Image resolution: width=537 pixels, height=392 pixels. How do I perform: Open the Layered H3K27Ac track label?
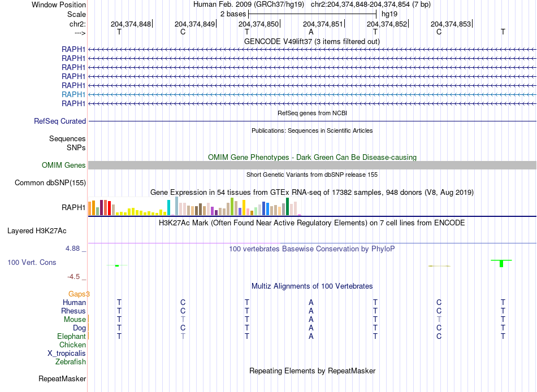37,231
